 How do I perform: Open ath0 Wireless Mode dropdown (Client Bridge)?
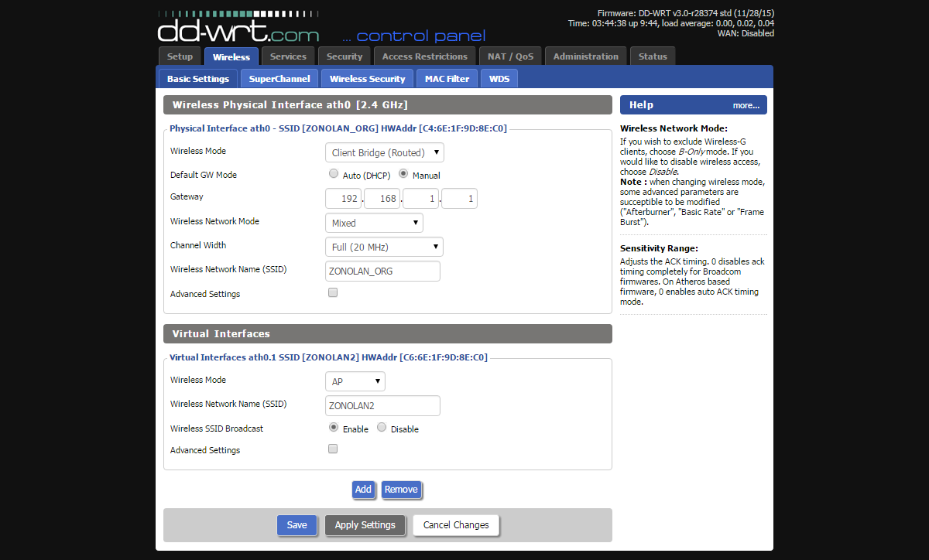tap(385, 152)
